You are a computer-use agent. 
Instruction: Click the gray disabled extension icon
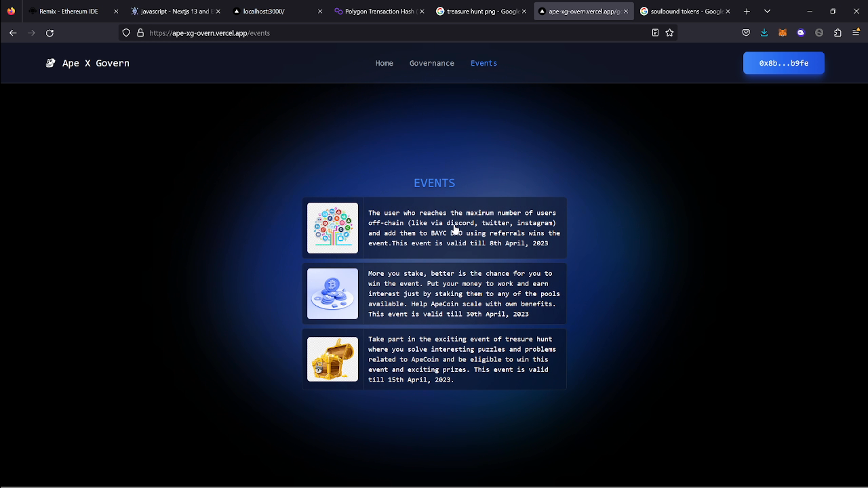pyautogui.click(x=819, y=33)
